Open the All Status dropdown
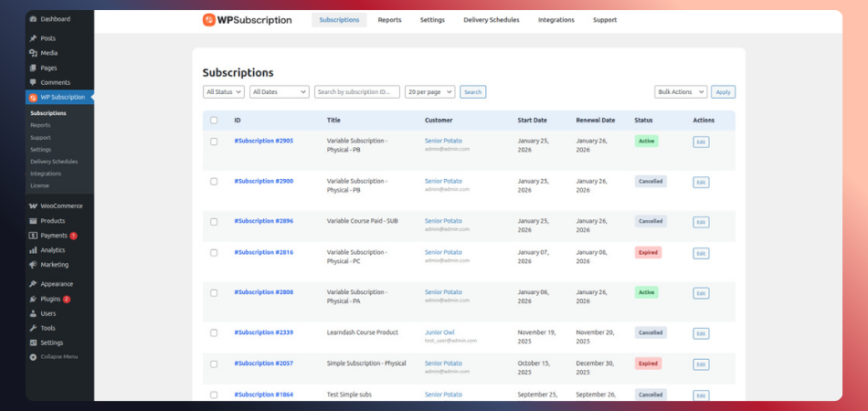 [x=224, y=92]
